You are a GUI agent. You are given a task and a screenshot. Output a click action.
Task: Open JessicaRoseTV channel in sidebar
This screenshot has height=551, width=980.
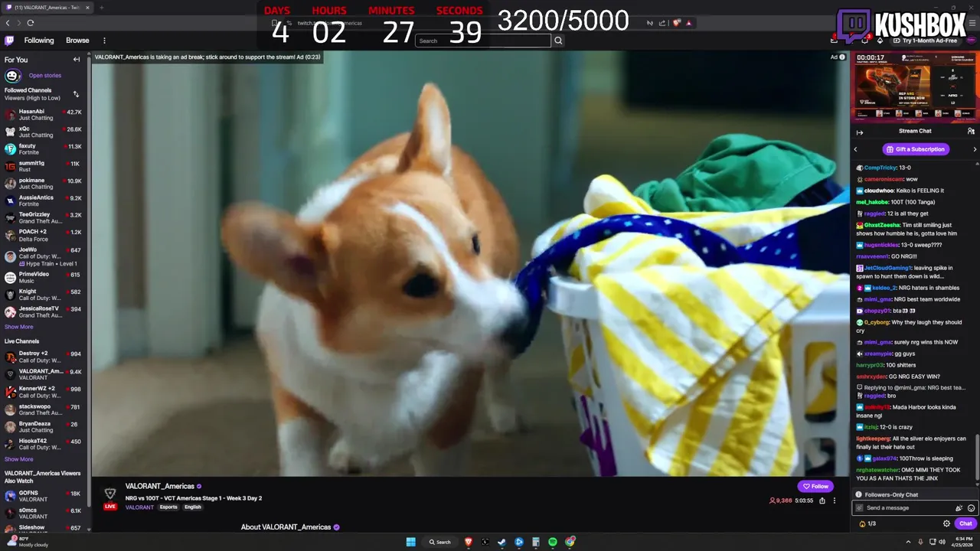[x=44, y=311]
